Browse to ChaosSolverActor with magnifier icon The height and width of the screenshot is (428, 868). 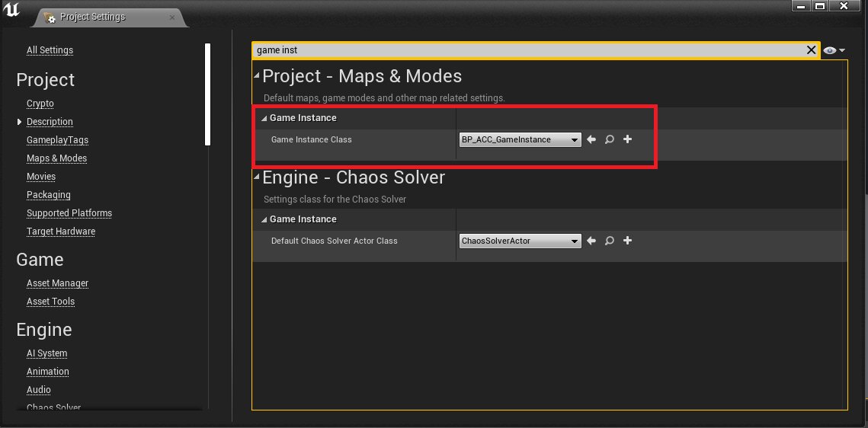coord(610,241)
